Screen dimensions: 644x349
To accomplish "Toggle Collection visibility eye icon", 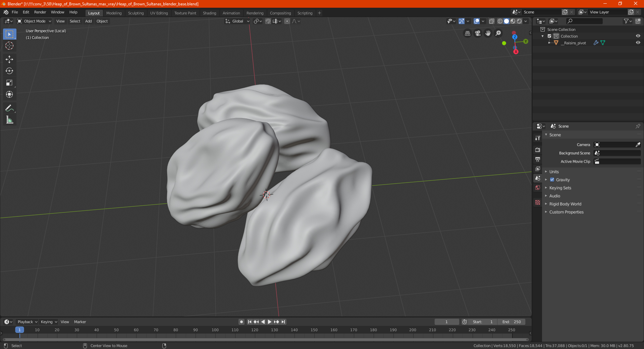I will point(638,36).
